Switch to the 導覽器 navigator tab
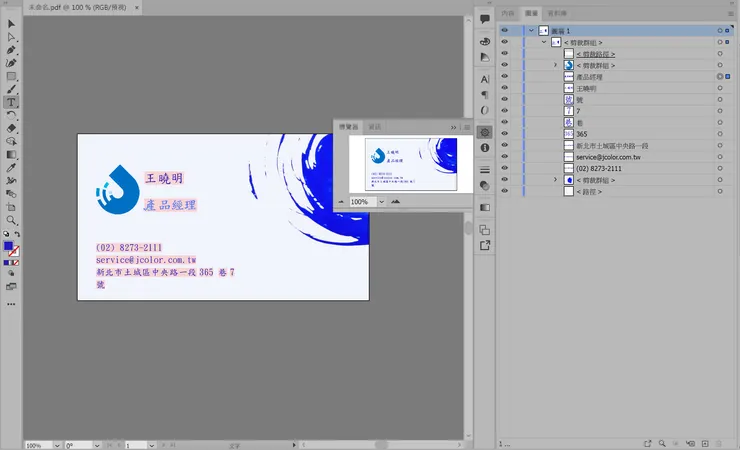Viewport: 740px width, 450px height. pos(349,127)
